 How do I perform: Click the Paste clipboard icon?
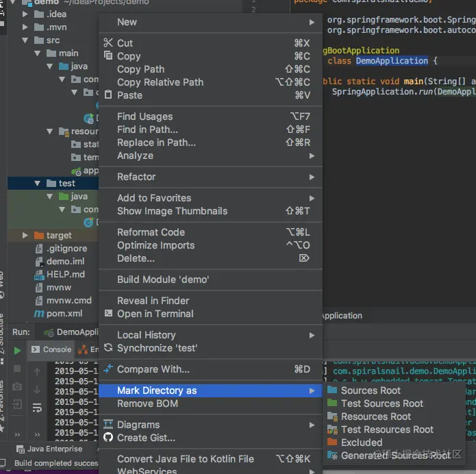(108, 95)
